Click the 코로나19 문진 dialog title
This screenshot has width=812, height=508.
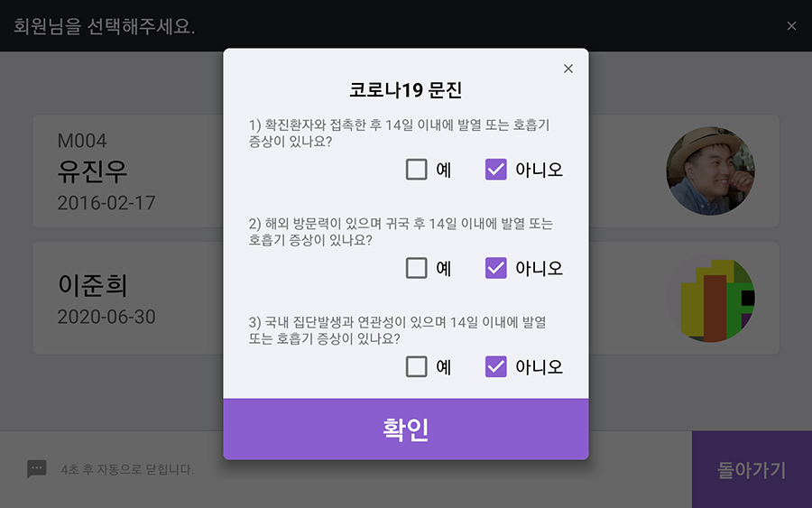coord(405,90)
